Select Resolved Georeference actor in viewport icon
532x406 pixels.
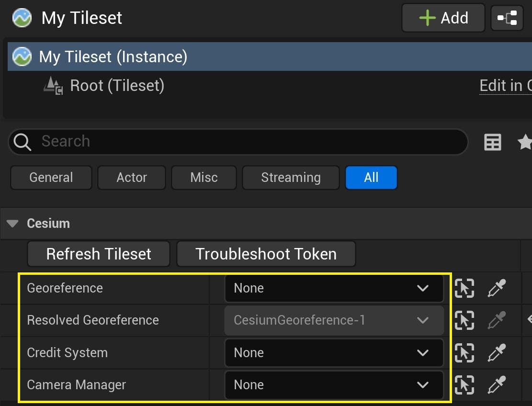[464, 320]
